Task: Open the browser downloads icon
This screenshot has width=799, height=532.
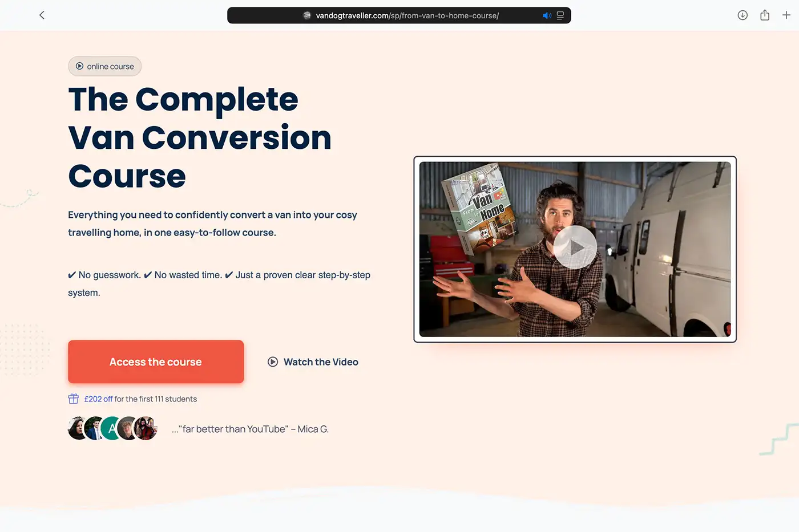Action: (x=742, y=15)
